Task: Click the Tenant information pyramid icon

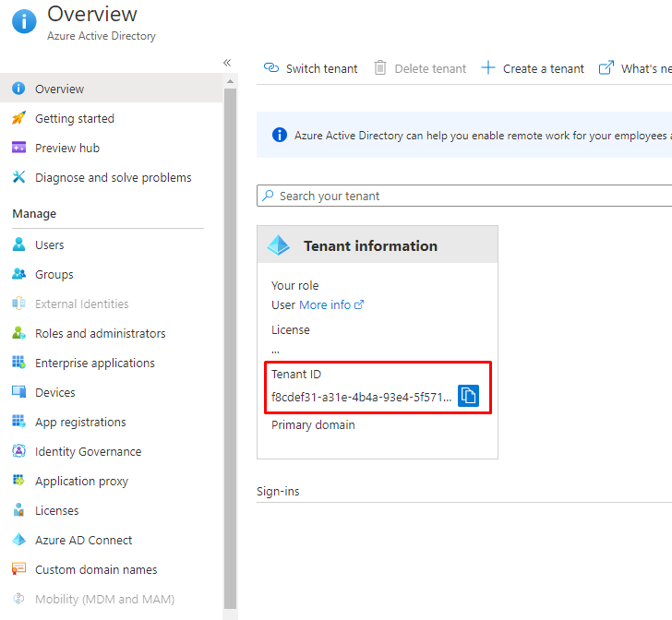Action: [278, 245]
